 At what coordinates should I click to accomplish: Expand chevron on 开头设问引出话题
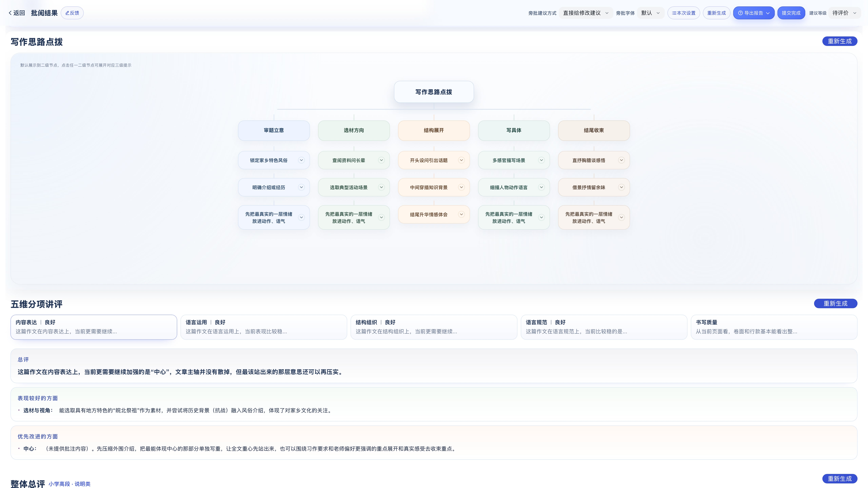[x=461, y=160]
